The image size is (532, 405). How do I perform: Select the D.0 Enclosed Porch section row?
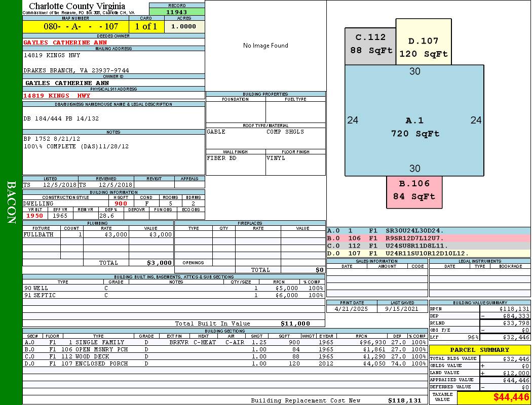click(x=225, y=363)
